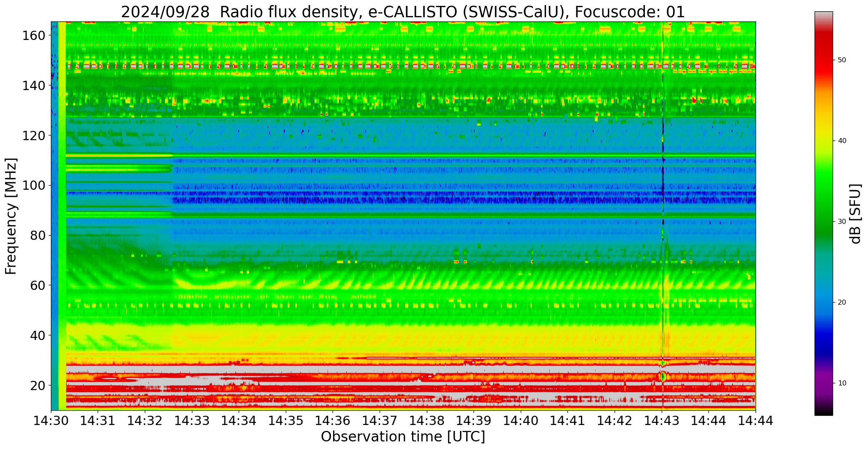This screenshot has height=449, width=868.
Task: Select the 14:37 time tick label
Action: coord(380,420)
